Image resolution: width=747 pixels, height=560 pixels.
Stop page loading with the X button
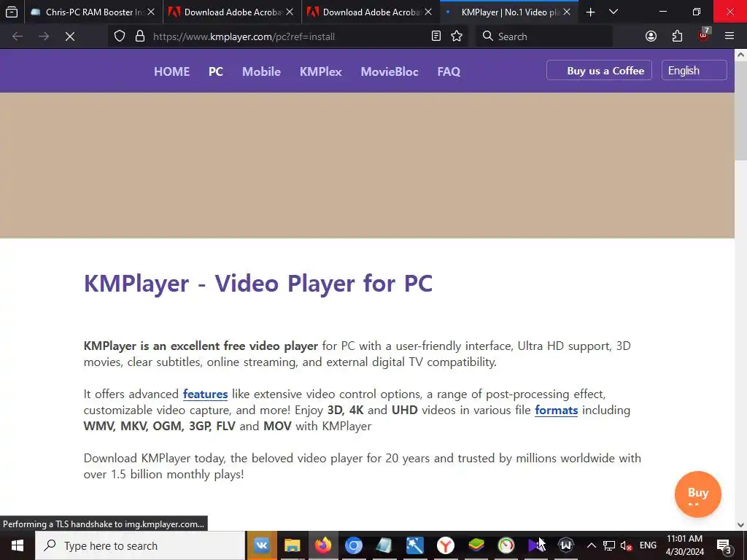tap(70, 36)
